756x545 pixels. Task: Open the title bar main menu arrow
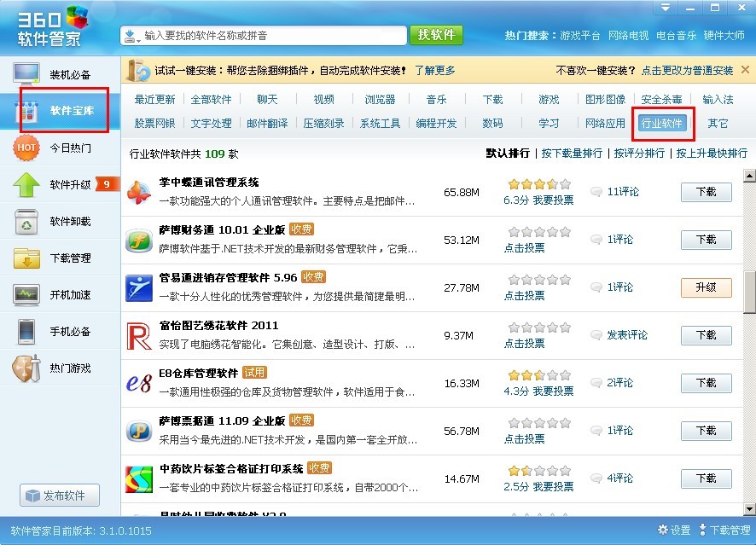coord(666,8)
